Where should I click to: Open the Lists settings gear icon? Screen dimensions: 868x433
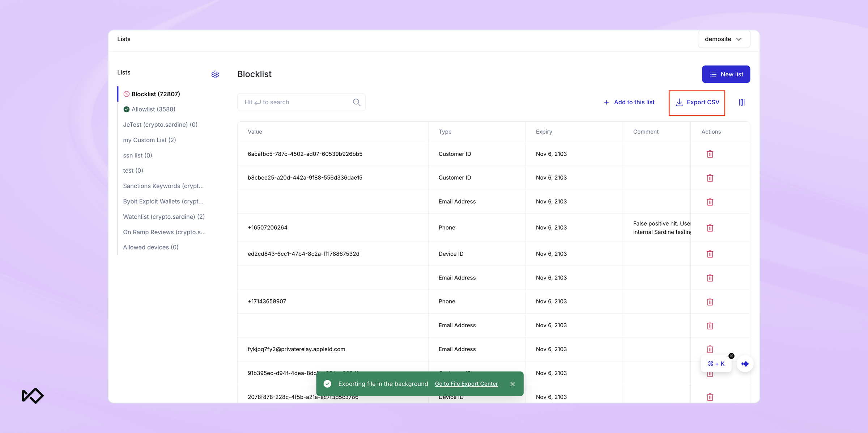click(x=215, y=74)
